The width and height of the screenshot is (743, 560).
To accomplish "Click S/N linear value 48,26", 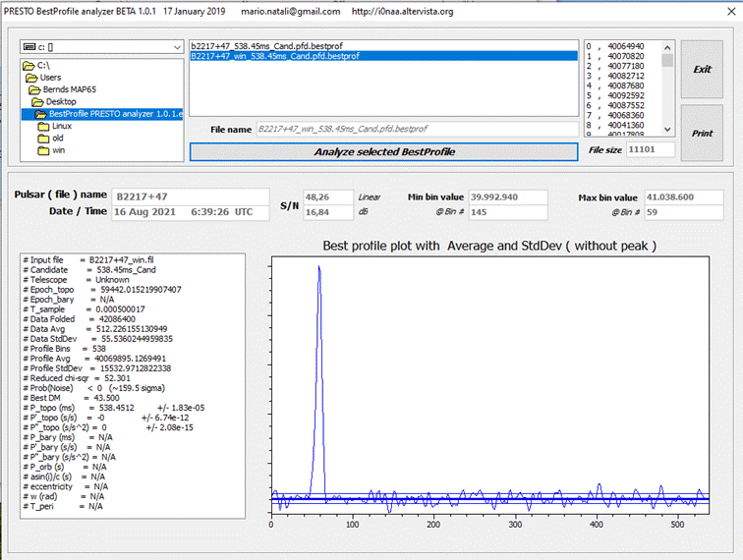I will 328,197.
